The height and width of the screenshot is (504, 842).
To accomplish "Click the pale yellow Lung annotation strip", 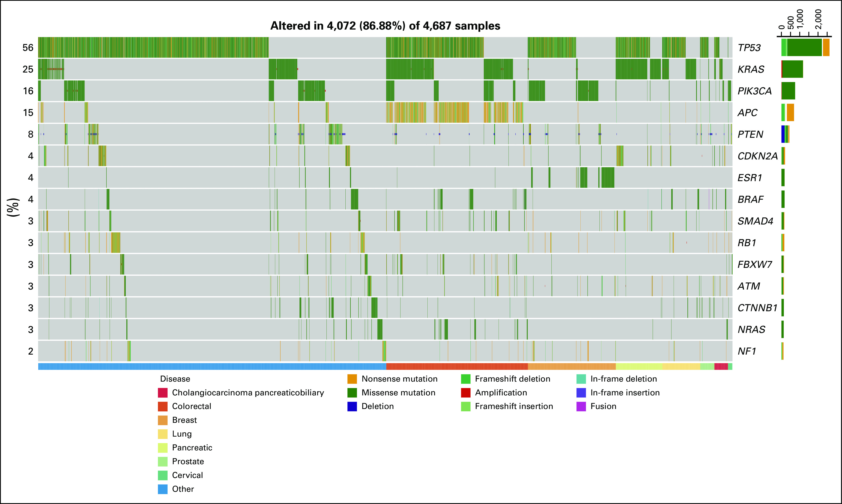I will pyautogui.click(x=681, y=366).
